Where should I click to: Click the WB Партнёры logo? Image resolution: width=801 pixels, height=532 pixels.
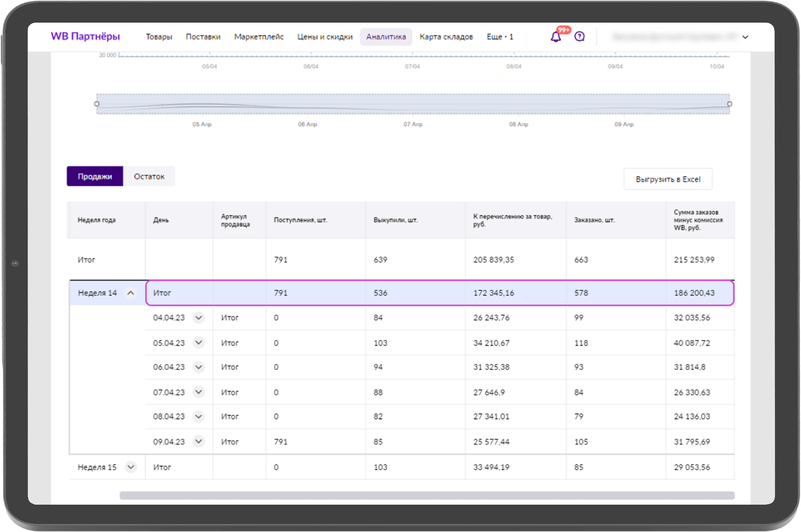click(x=85, y=37)
